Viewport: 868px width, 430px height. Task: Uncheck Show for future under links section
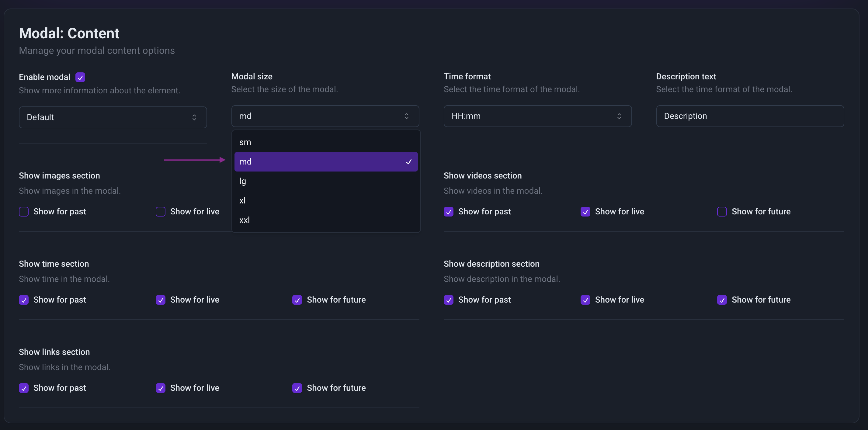[297, 388]
